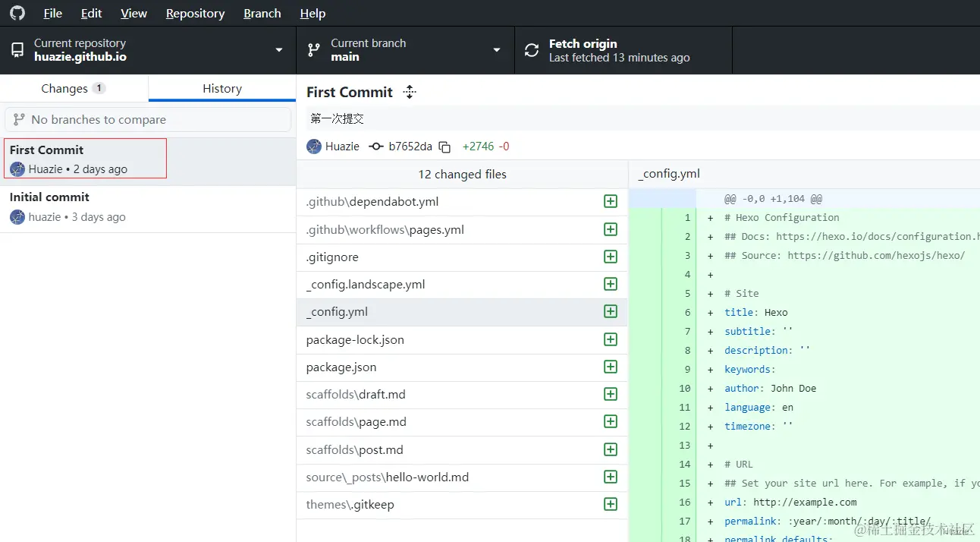Click added-file icon for package-lock.json

coord(611,339)
